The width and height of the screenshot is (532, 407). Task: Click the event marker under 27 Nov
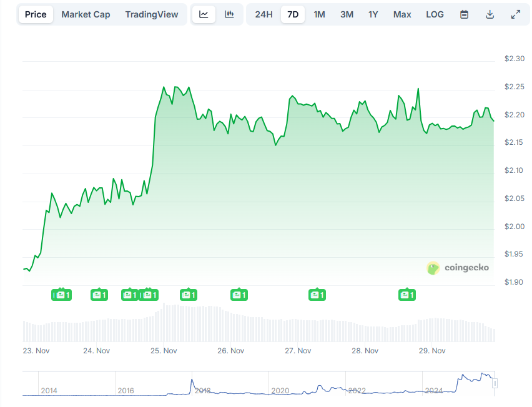317,294
